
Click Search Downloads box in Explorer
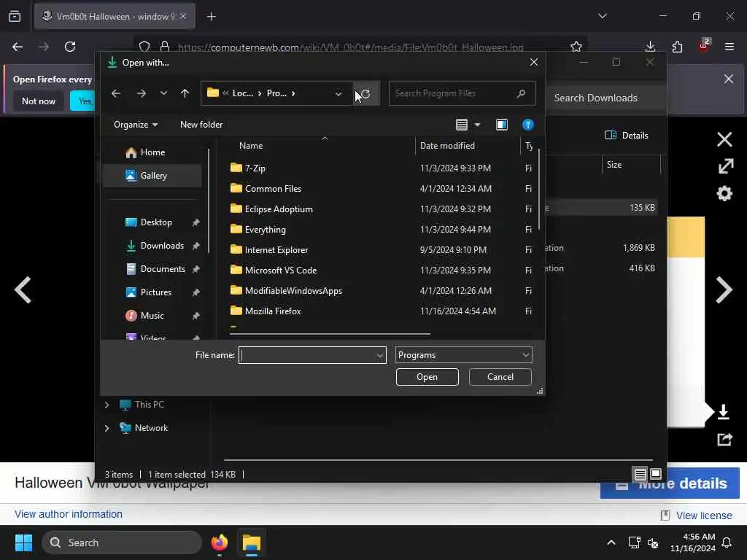pyautogui.click(x=606, y=98)
